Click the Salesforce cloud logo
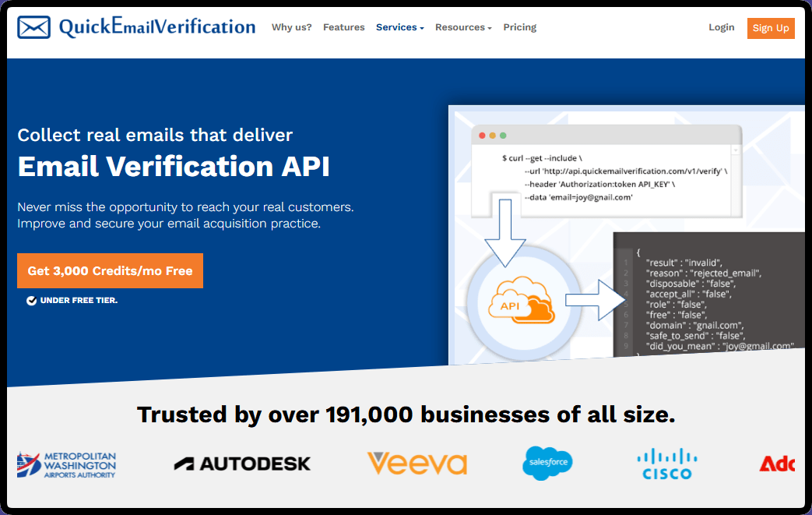Image resolution: width=812 pixels, height=515 pixels. click(547, 463)
